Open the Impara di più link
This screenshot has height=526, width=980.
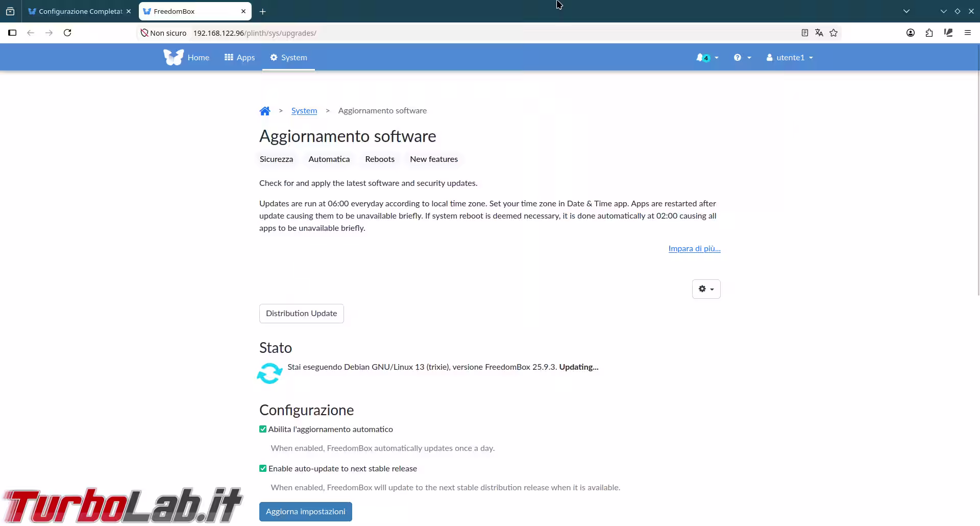pos(694,249)
